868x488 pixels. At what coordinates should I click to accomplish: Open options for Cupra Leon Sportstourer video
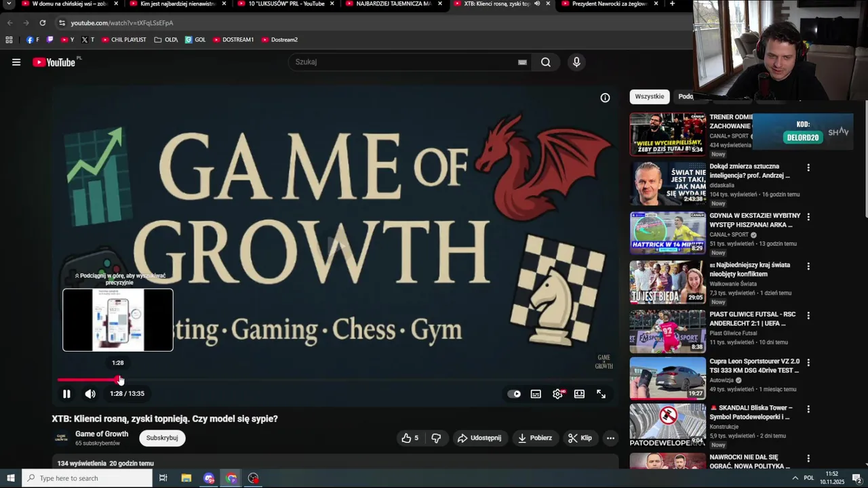(808, 363)
